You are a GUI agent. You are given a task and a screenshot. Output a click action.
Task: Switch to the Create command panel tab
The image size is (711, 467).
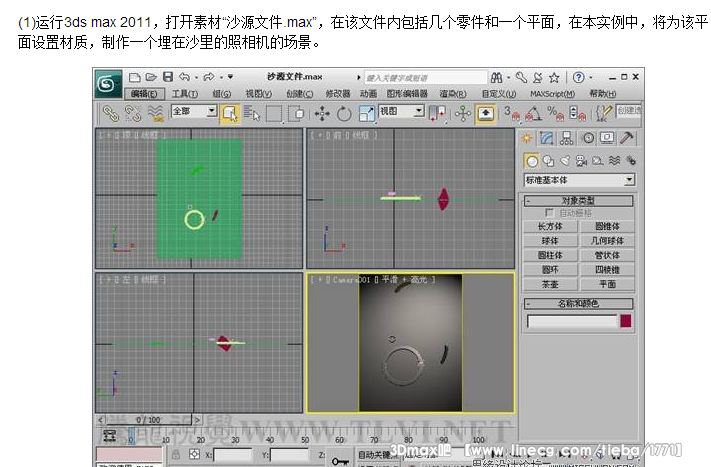(x=526, y=138)
